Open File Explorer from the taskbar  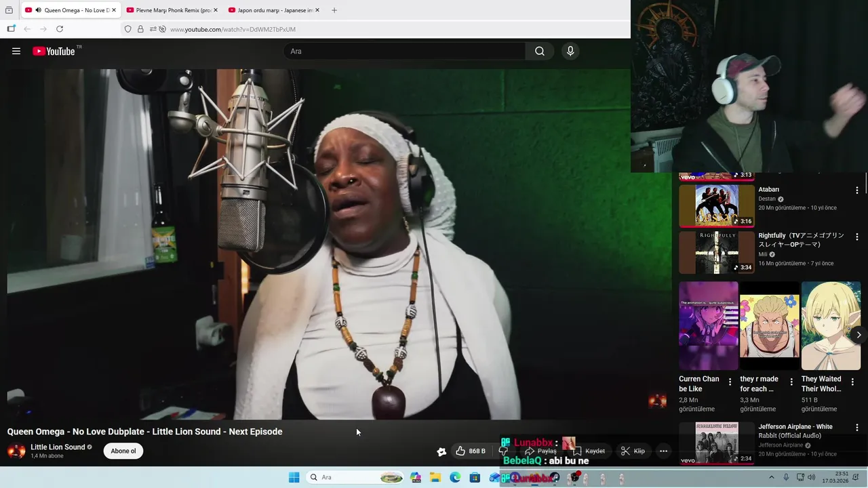435,477
